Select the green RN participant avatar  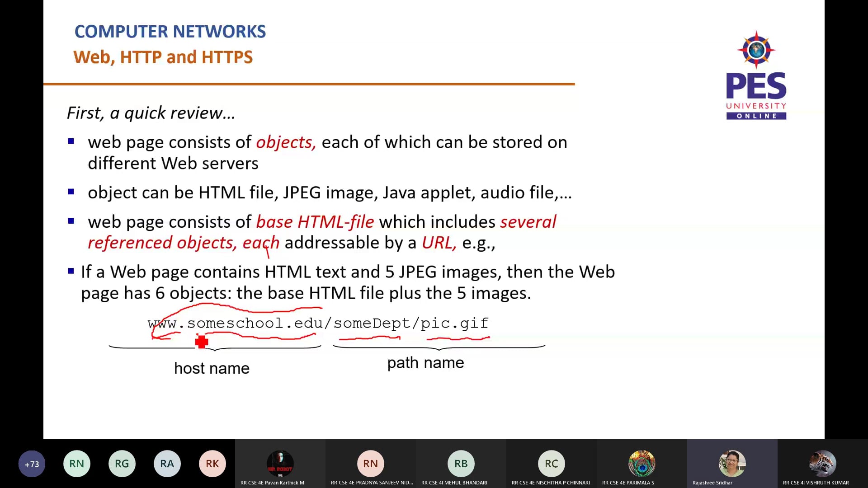coord(77,464)
